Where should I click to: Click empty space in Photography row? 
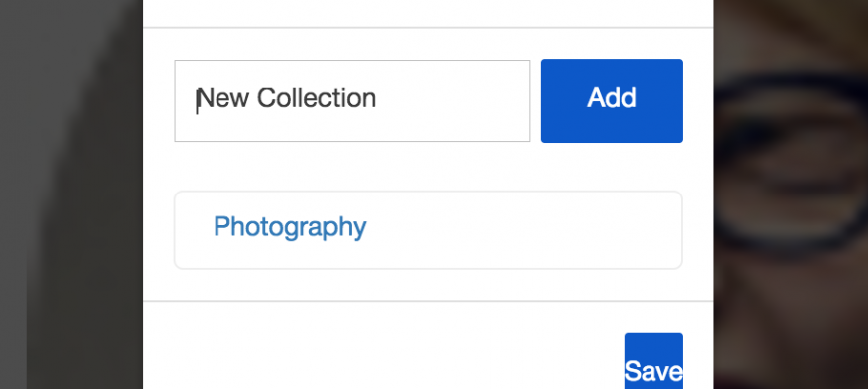(523, 230)
